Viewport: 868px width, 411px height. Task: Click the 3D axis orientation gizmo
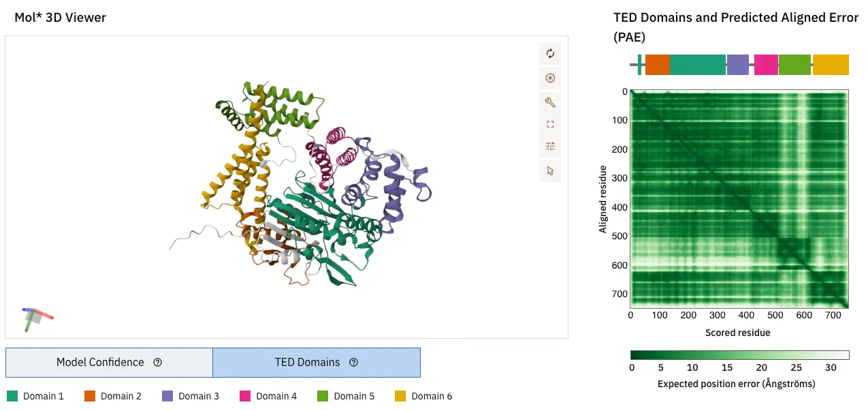pyautogui.click(x=36, y=317)
